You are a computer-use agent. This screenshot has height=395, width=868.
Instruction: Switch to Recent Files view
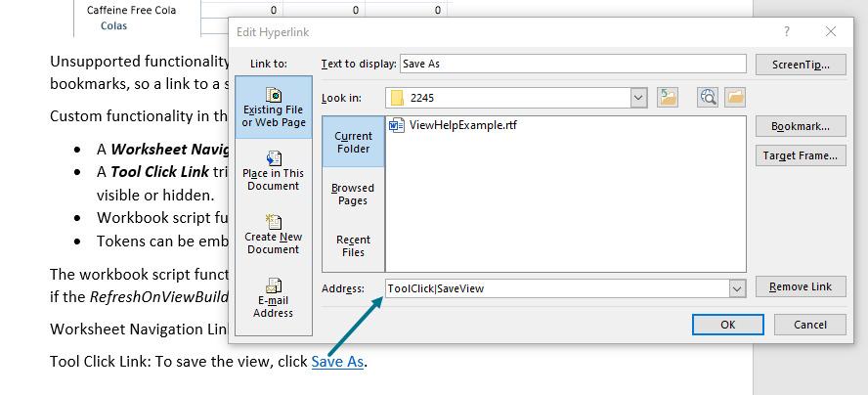point(353,246)
